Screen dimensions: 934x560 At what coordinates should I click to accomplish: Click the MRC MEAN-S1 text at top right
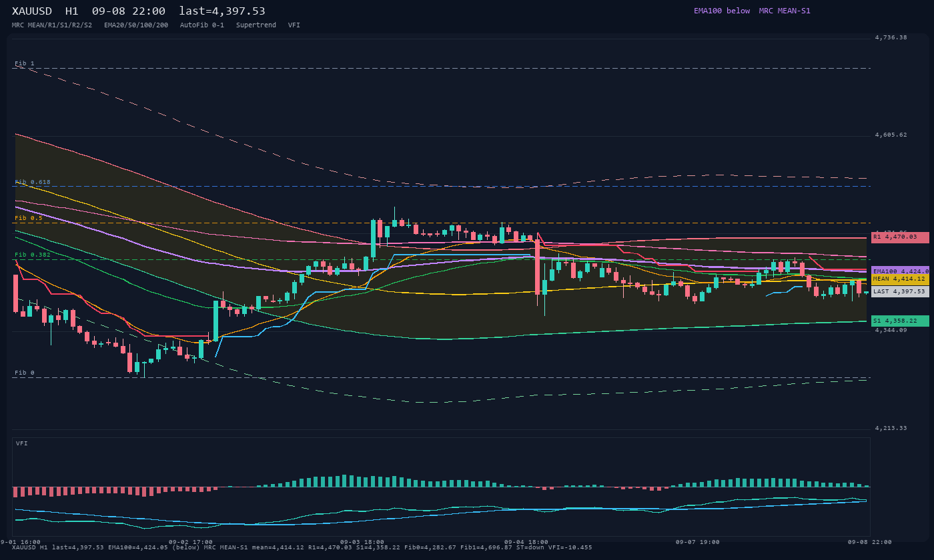pyautogui.click(x=785, y=11)
